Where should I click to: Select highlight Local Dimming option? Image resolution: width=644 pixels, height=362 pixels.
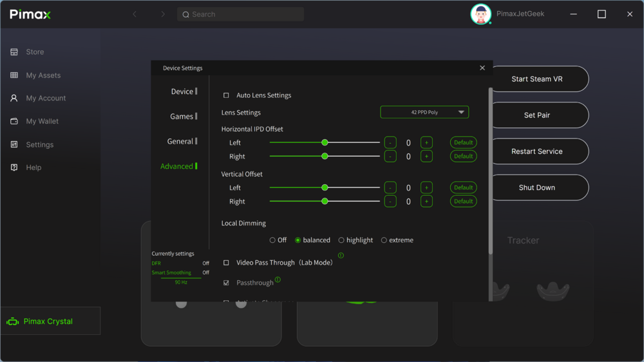341,240
